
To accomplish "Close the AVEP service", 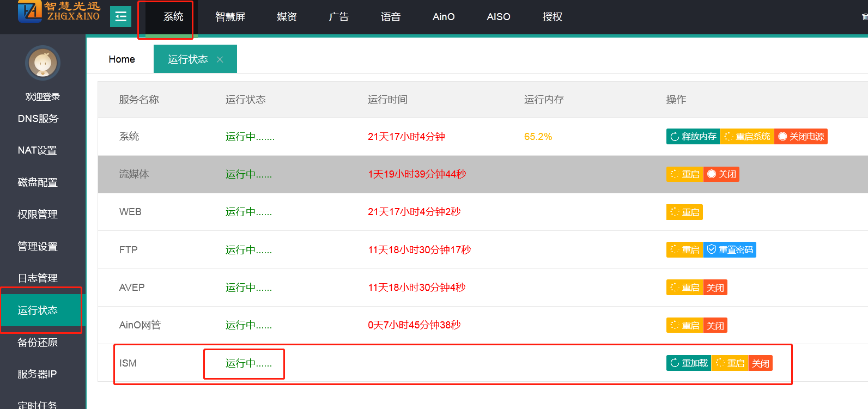I will (x=715, y=288).
